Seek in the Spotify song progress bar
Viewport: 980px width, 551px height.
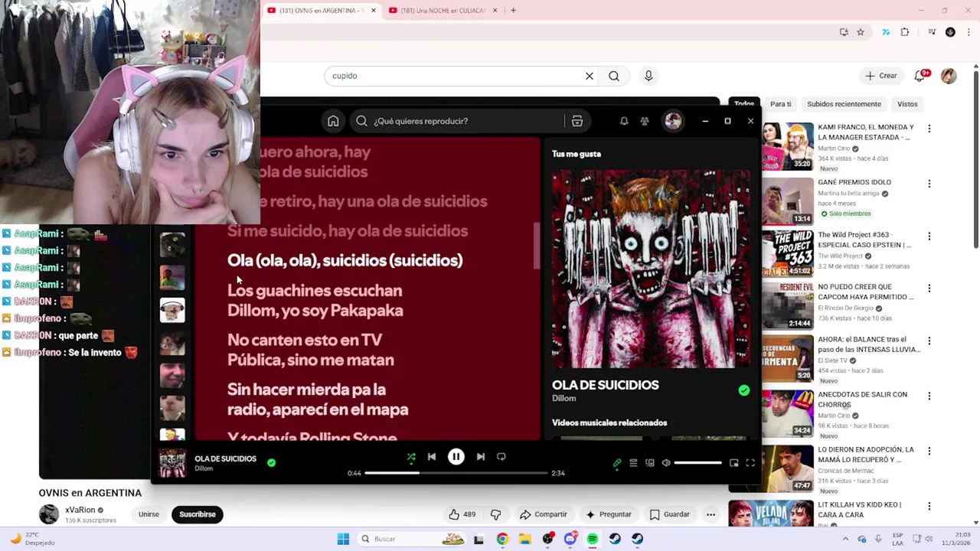456,473
